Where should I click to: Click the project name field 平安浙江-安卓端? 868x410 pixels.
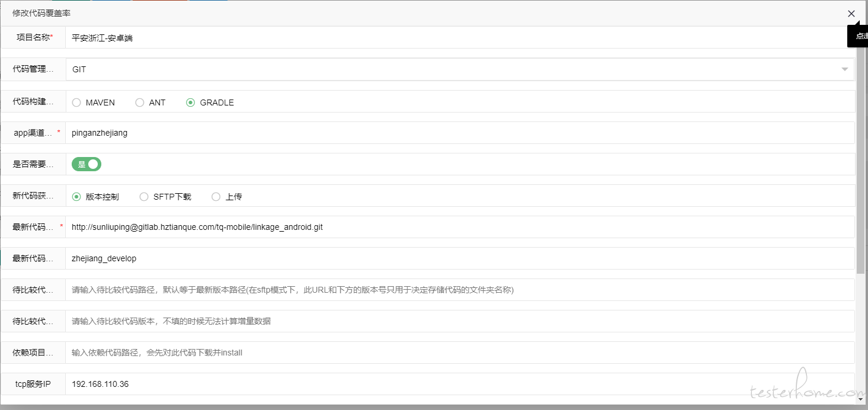(x=460, y=37)
